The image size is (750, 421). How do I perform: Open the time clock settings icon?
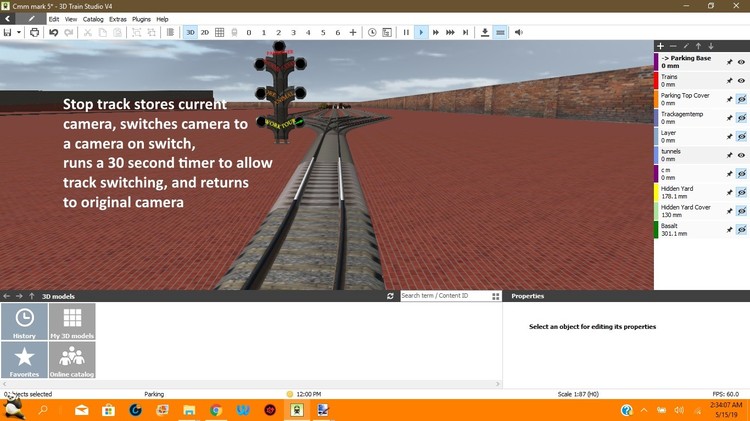pos(372,33)
